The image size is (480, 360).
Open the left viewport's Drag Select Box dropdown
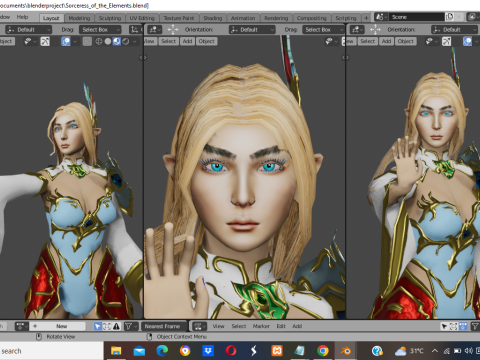(100, 30)
